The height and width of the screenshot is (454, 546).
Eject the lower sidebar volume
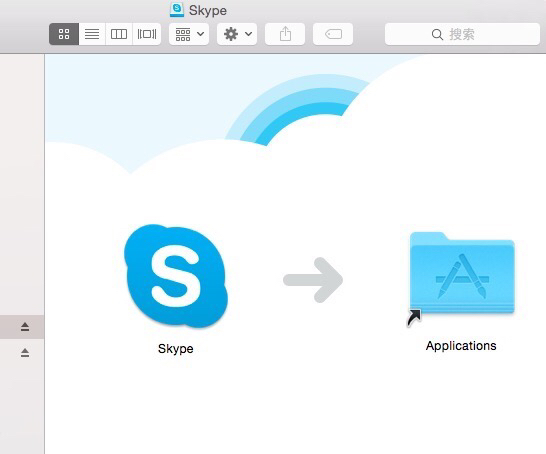[25, 353]
